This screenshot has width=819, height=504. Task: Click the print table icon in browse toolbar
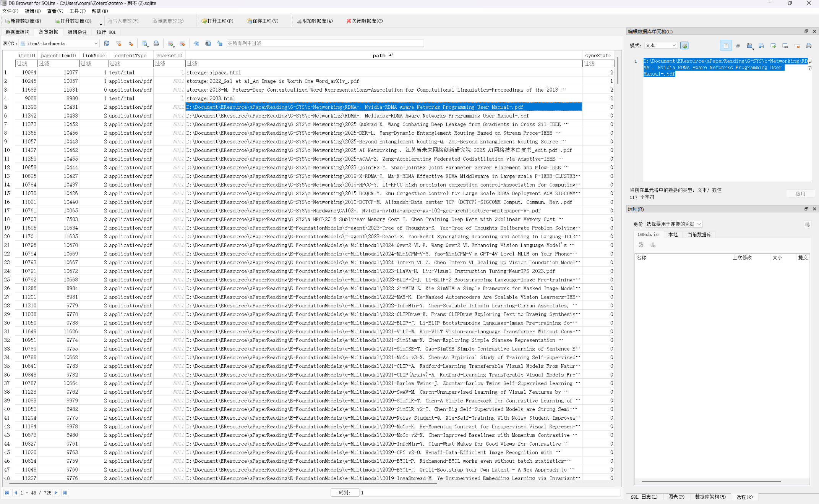point(156,44)
